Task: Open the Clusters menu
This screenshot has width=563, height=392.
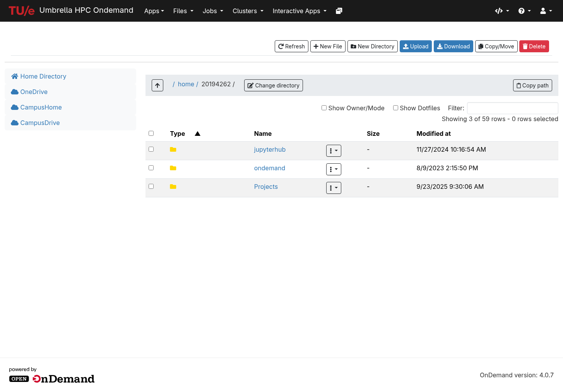Action: coord(248,11)
